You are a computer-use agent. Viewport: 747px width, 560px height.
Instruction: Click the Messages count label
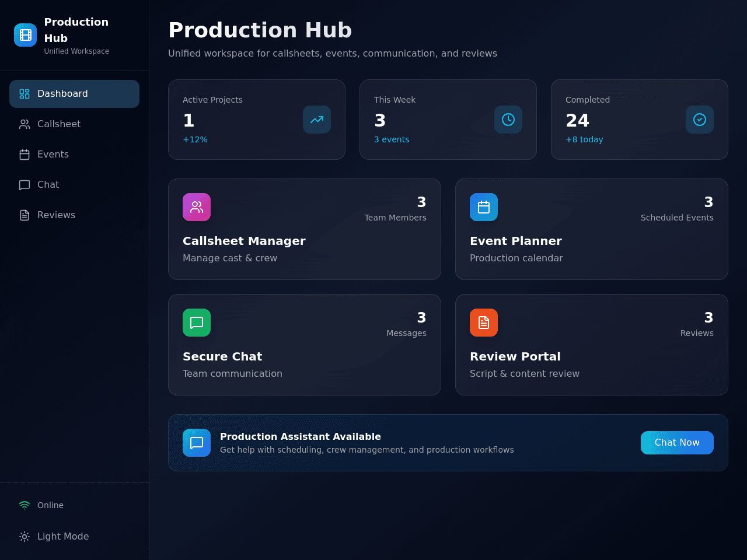[x=406, y=333]
